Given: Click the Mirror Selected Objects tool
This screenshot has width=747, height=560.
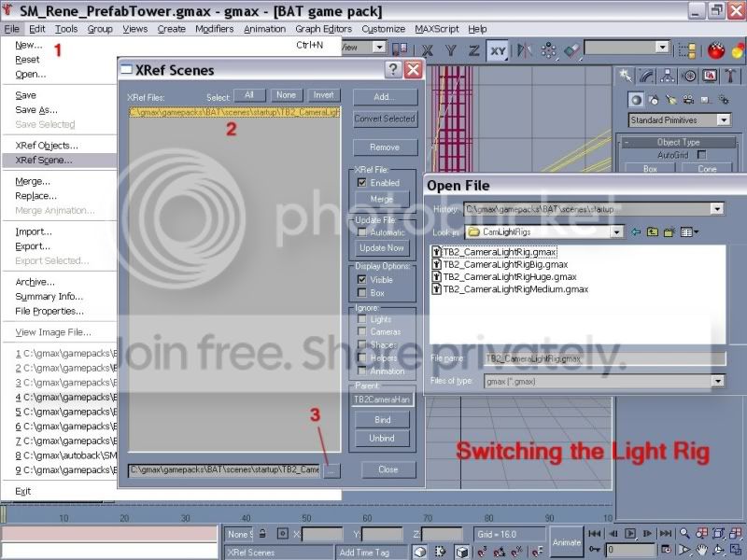Looking at the screenshot, I should click(525, 50).
